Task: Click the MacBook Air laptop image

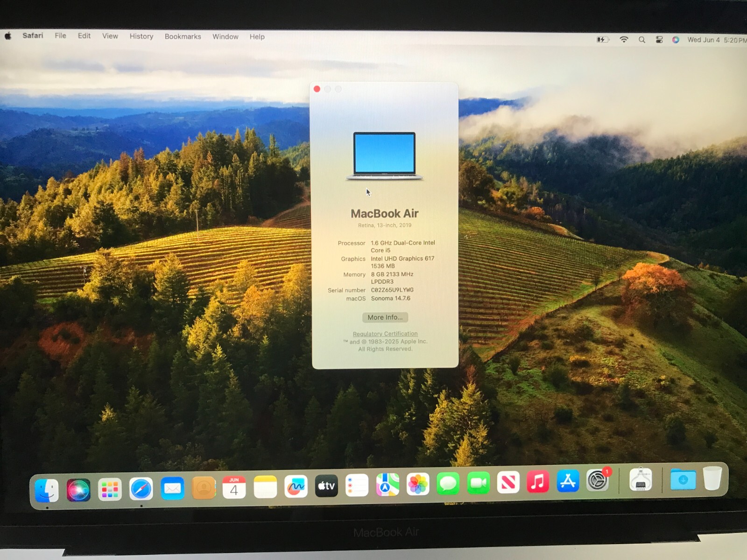Action: coord(384,156)
